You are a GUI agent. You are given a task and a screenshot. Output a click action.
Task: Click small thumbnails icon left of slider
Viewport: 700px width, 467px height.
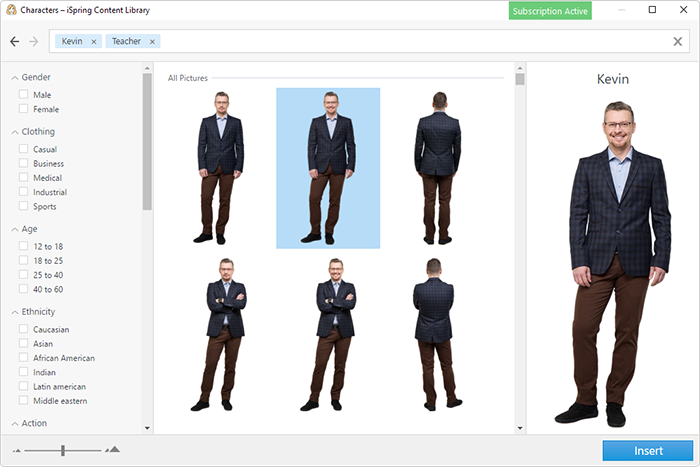[x=17, y=450]
